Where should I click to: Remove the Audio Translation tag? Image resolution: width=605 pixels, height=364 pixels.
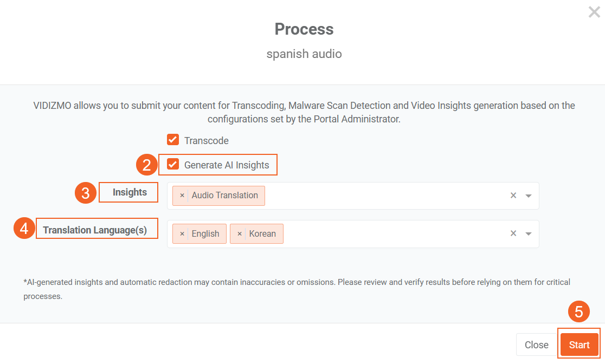[182, 196]
